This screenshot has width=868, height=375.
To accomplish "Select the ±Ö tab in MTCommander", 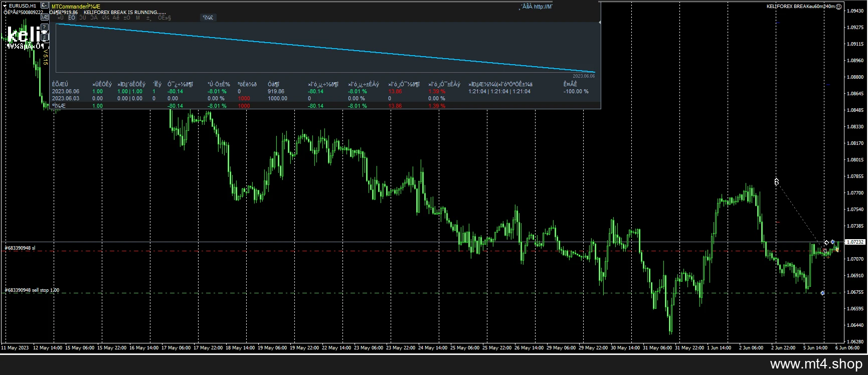I will 127,18.
